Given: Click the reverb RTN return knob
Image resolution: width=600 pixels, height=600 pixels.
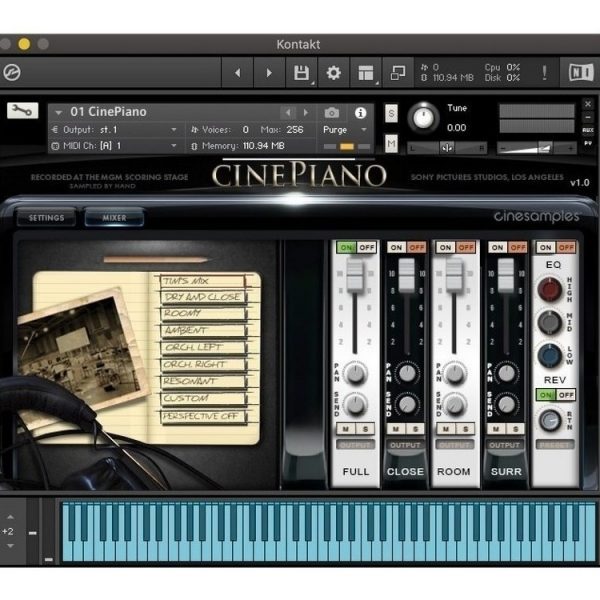Looking at the screenshot, I should click(550, 421).
